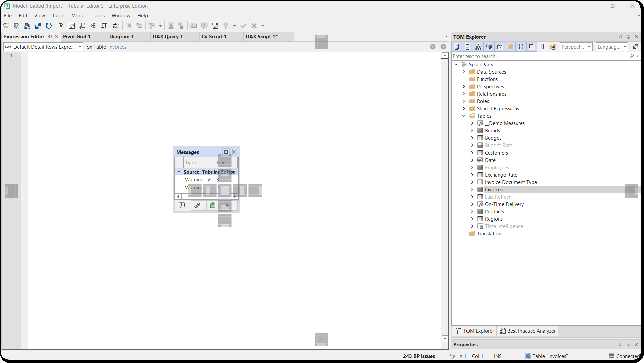Open the Tools menu
The image size is (644, 363).
[98, 16]
